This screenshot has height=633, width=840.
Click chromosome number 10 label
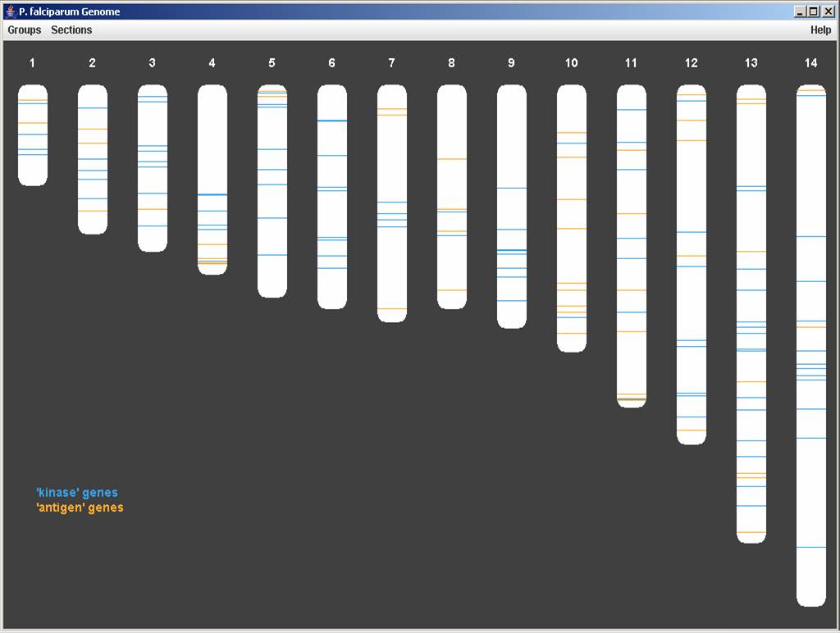pyautogui.click(x=571, y=63)
